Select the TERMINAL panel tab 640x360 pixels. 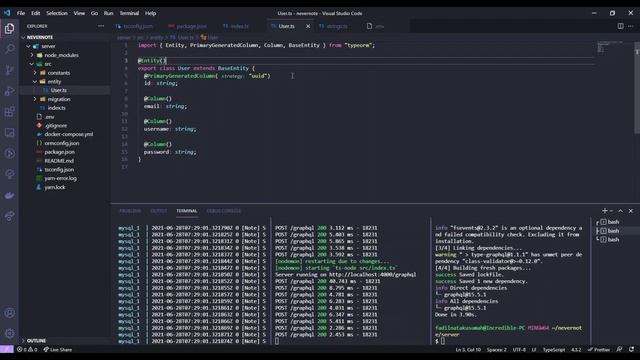(x=187, y=211)
